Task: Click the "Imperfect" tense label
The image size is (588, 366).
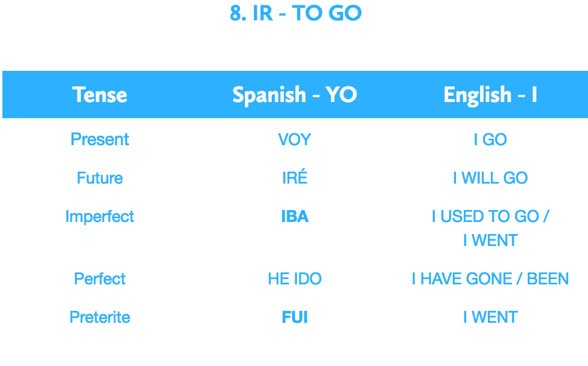Action: tap(100, 217)
